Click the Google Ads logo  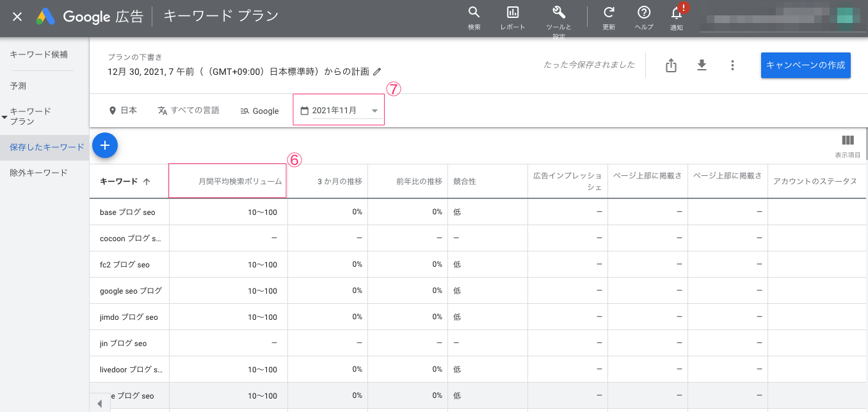[45, 17]
